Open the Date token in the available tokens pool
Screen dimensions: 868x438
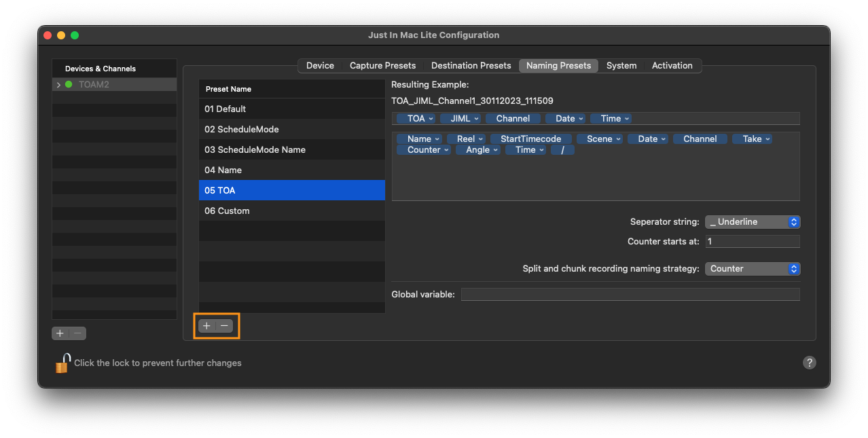pos(648,139)
